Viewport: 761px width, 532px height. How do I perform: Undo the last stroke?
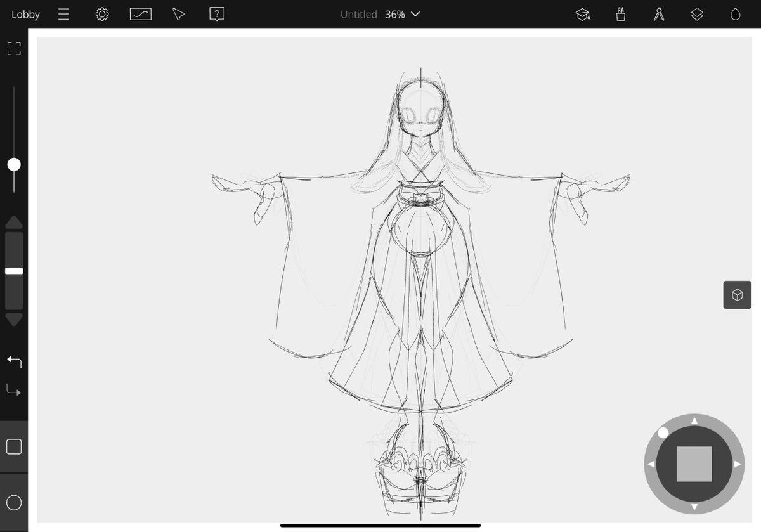(14, 361)
